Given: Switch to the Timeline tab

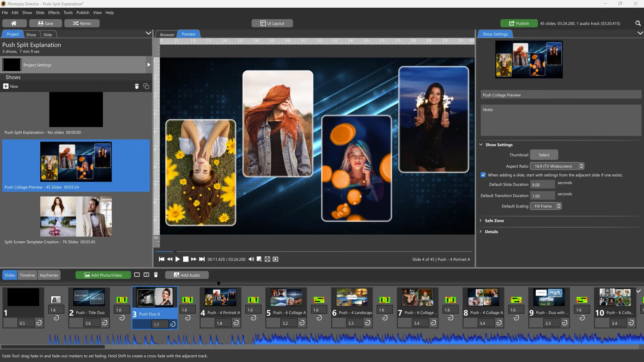Looking at the screenshot, I should tap(27, 275).
